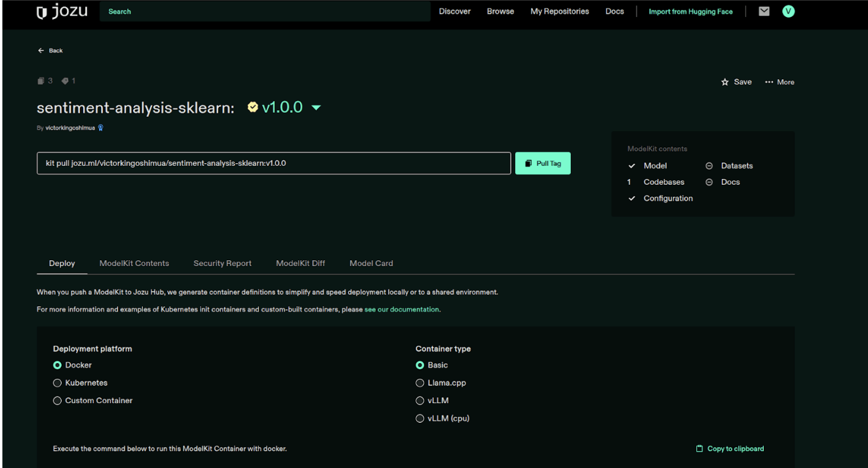Expand the v1.0.0 version dropdown

click(x=316, y=108)
